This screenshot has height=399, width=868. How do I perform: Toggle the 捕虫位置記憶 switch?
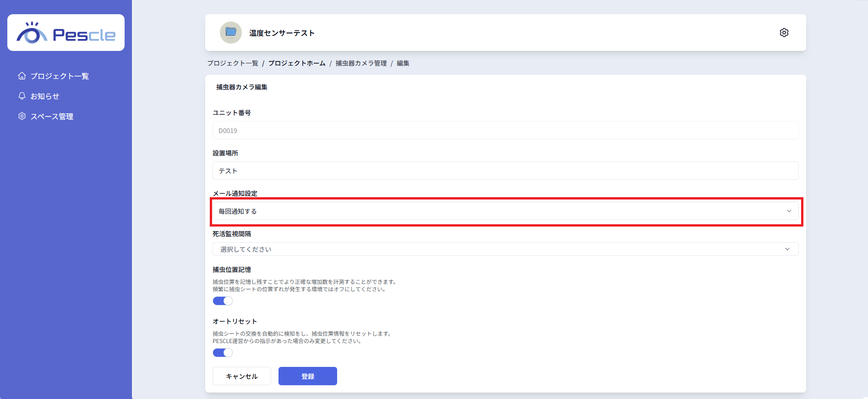[223, 301]
